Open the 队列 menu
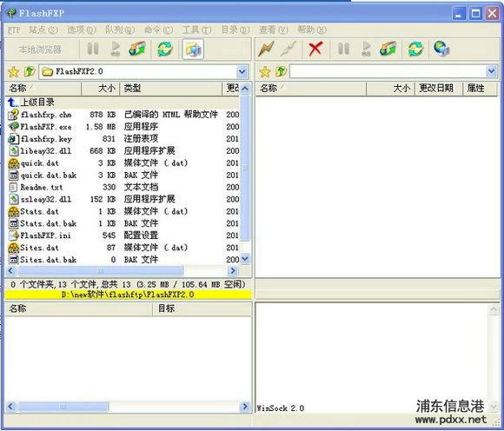Screen dimensions: 504x431 tap(120, 30)
